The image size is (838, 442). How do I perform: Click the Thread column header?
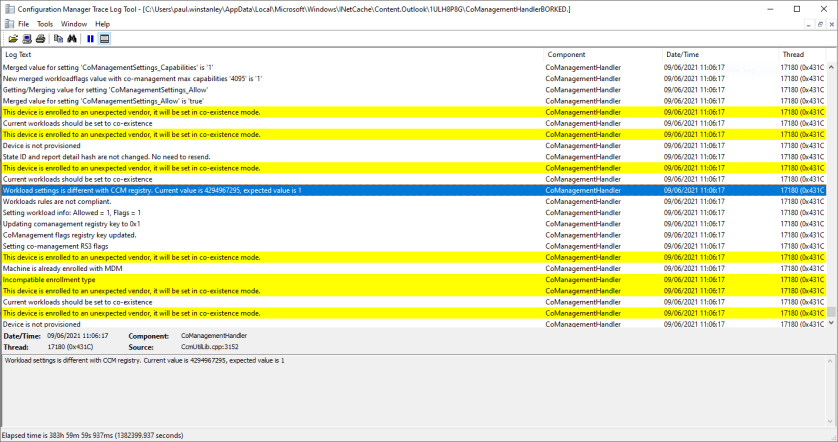800,54
